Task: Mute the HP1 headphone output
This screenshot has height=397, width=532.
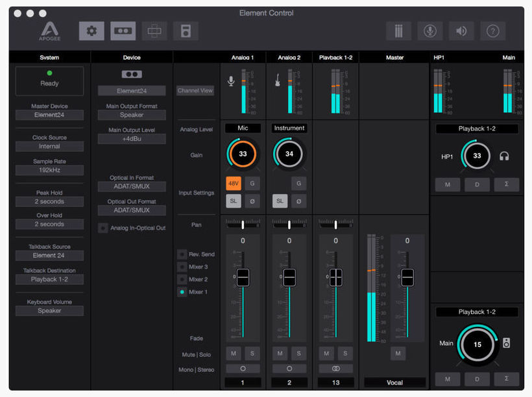Action: (x=448, y=185)
